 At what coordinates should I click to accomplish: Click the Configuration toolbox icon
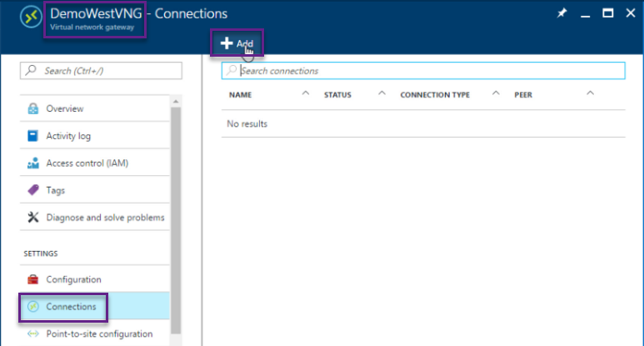(x=33, y=279)
